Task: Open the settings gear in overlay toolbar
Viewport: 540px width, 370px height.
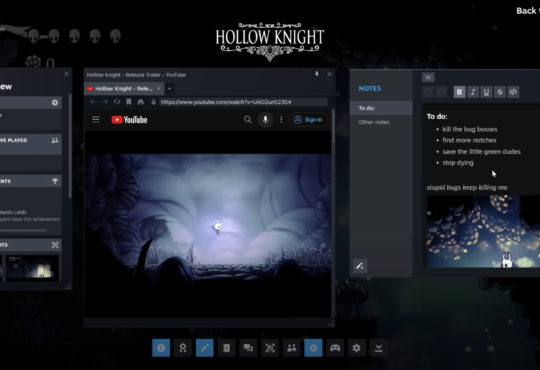Action: tap(357, 348)
